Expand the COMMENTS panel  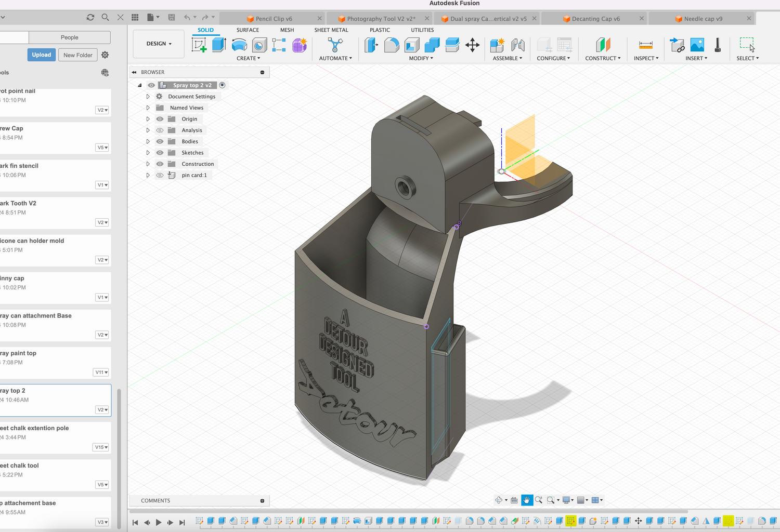pos(262,501)
